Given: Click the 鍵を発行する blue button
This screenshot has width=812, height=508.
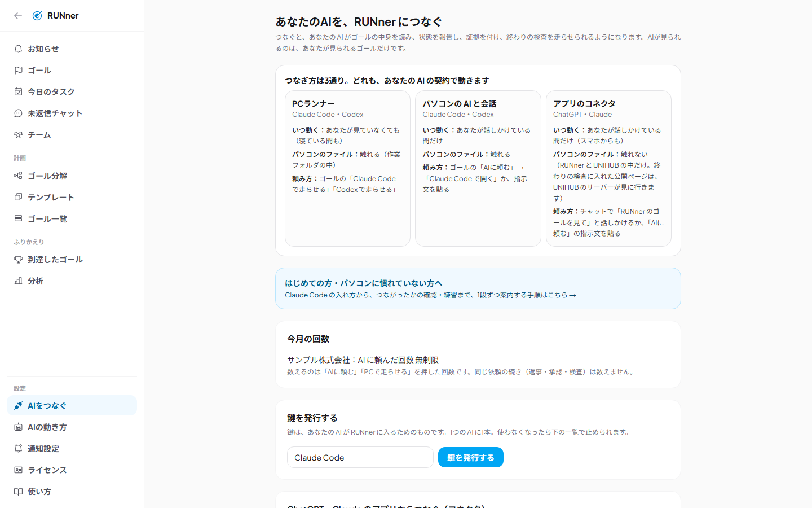Looking at the screenshot, I should (x=471, y=457).
